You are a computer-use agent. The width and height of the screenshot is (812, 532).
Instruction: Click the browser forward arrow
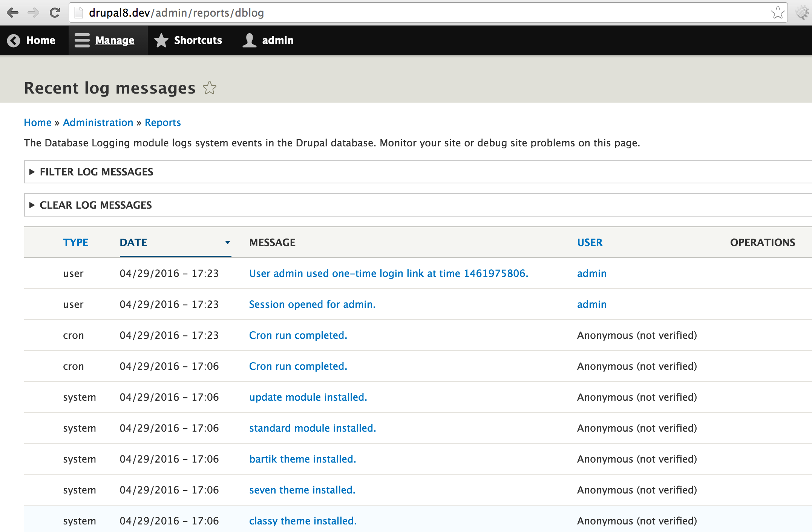[34, 13]
